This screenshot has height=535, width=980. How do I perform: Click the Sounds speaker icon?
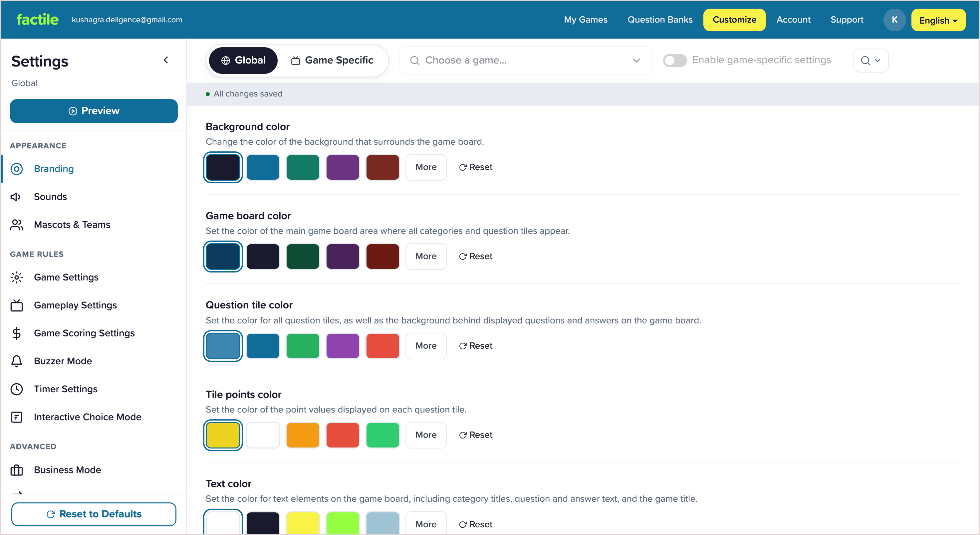(16, 197)
